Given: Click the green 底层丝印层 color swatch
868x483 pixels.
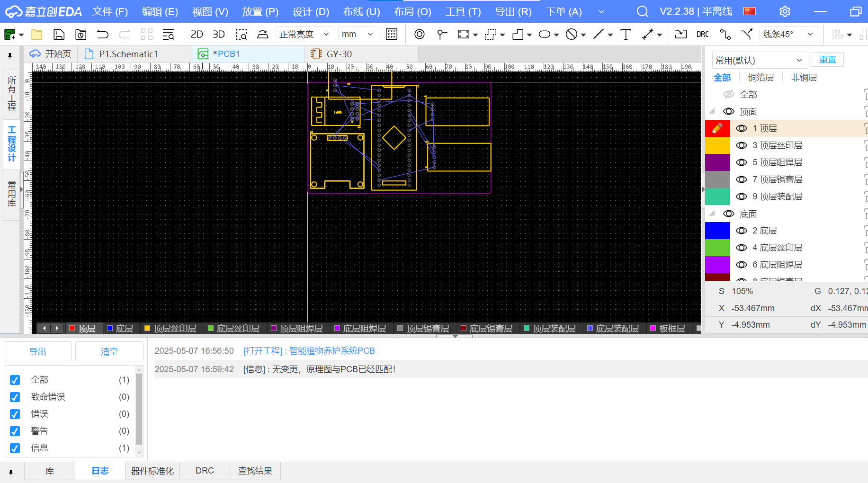Looking at the screenshot, I should pos(717,248).
